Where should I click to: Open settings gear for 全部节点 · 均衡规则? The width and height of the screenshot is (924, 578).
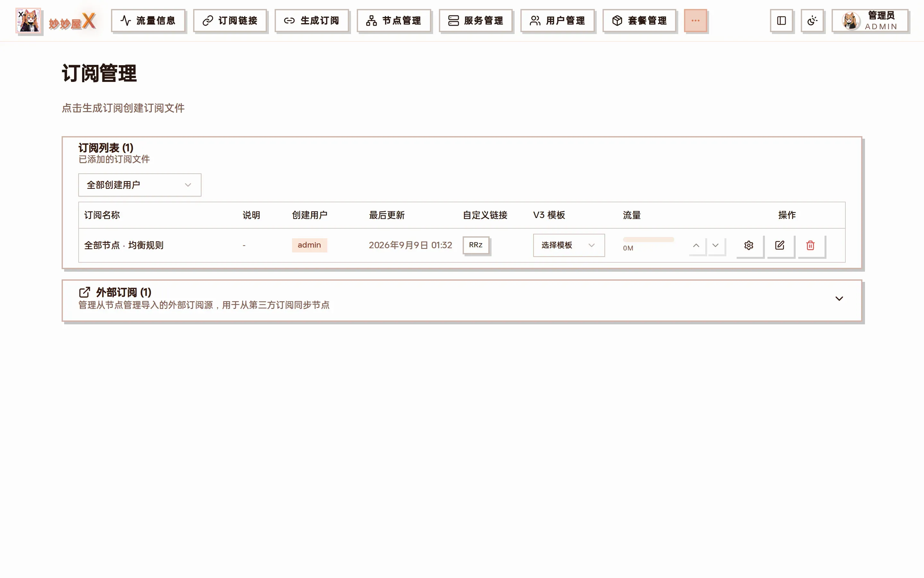[749, 245]
